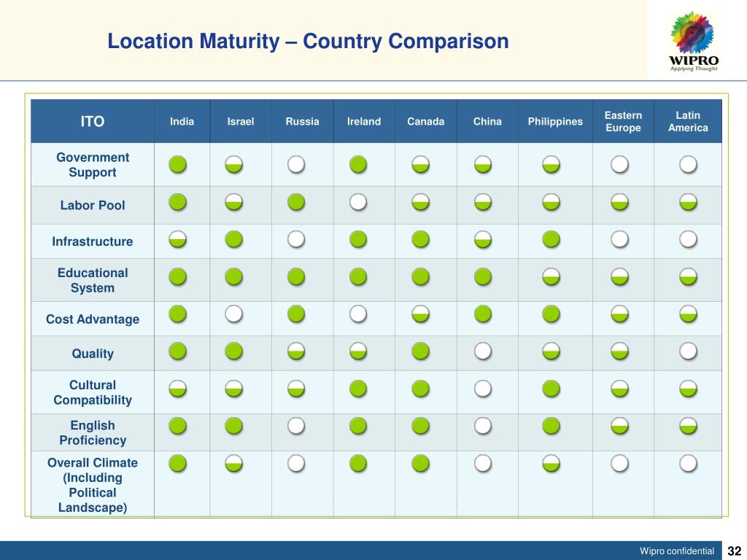Viewport: 747px width, 560px height.
Task: Click the Quality row label
Action: coord(93,354)
